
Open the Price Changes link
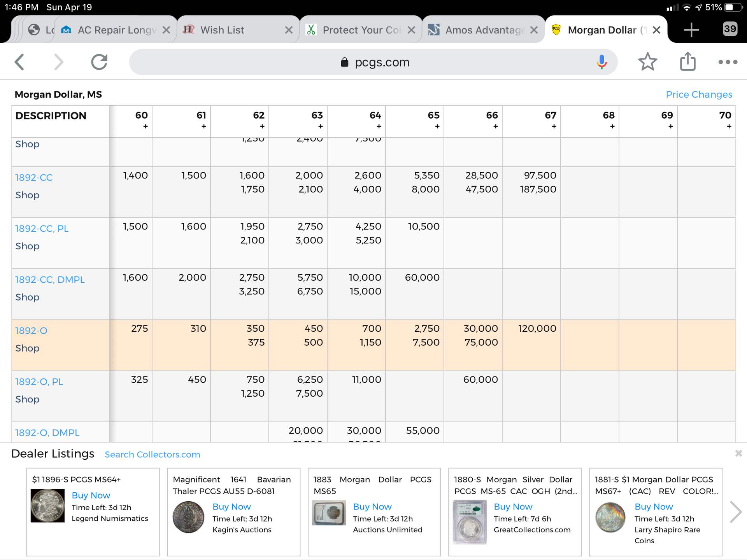(699, 94)
